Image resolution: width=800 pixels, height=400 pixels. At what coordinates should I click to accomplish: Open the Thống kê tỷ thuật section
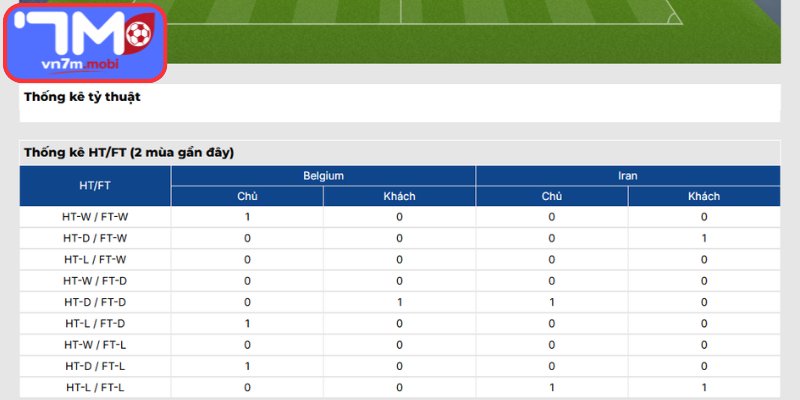(82, 97)
